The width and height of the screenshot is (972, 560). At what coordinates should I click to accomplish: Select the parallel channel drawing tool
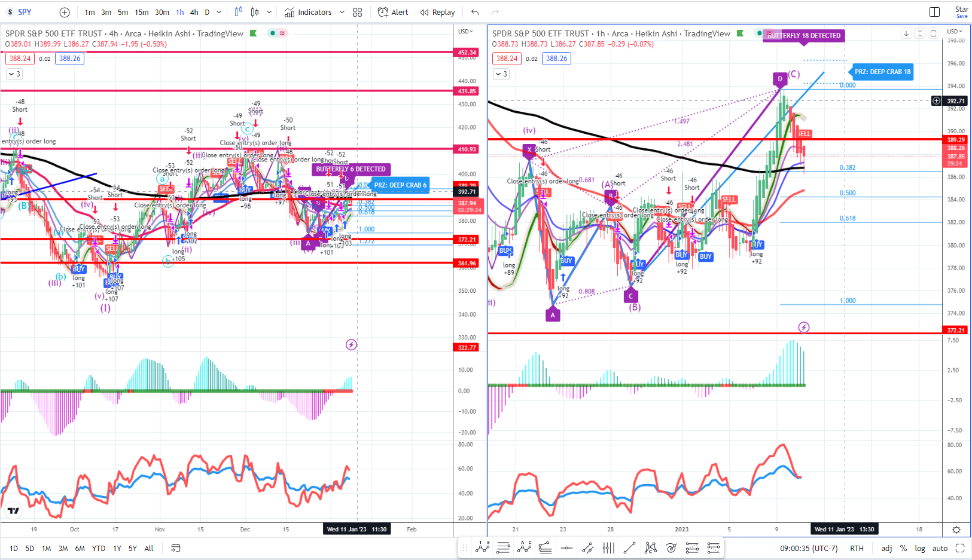click(x=587, y=547)
